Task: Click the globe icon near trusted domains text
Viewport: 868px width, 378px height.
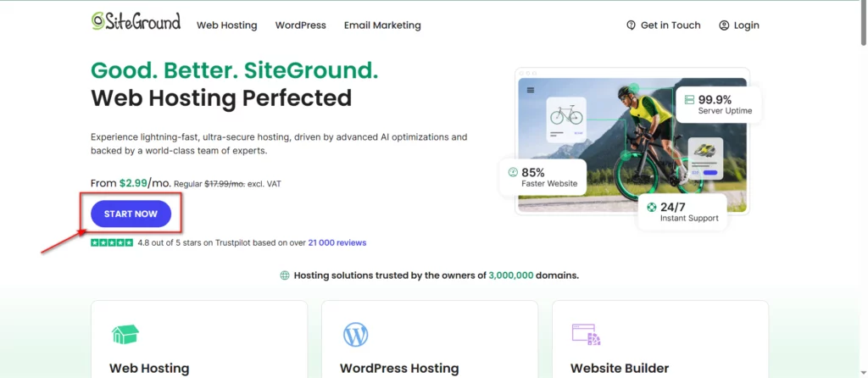Action: (285, 275)
